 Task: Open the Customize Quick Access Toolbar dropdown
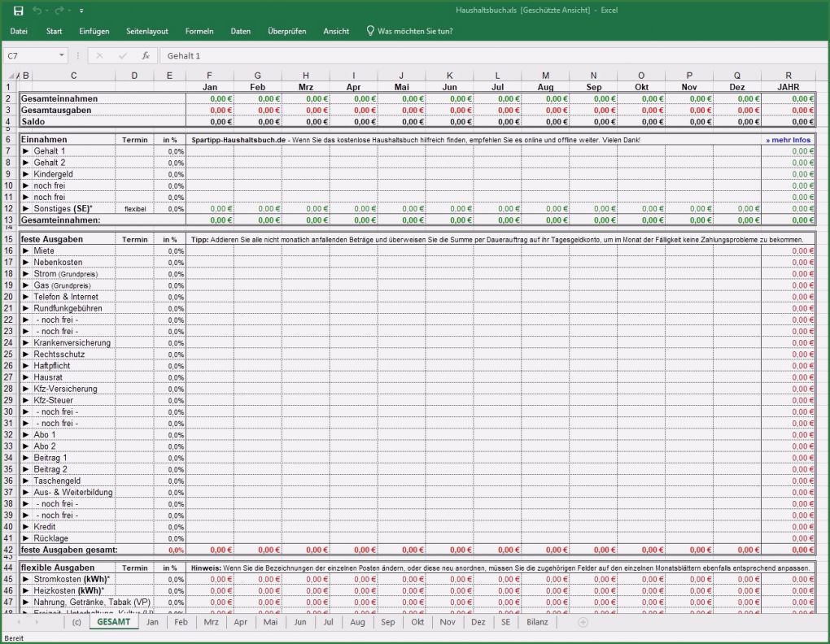(81, 11)
